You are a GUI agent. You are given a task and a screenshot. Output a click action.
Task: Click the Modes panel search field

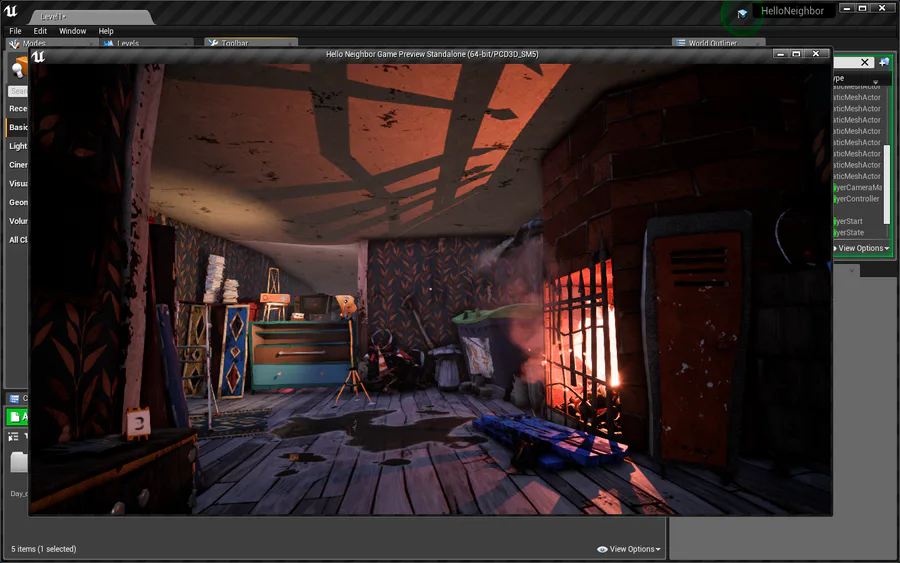pos(18,91)
